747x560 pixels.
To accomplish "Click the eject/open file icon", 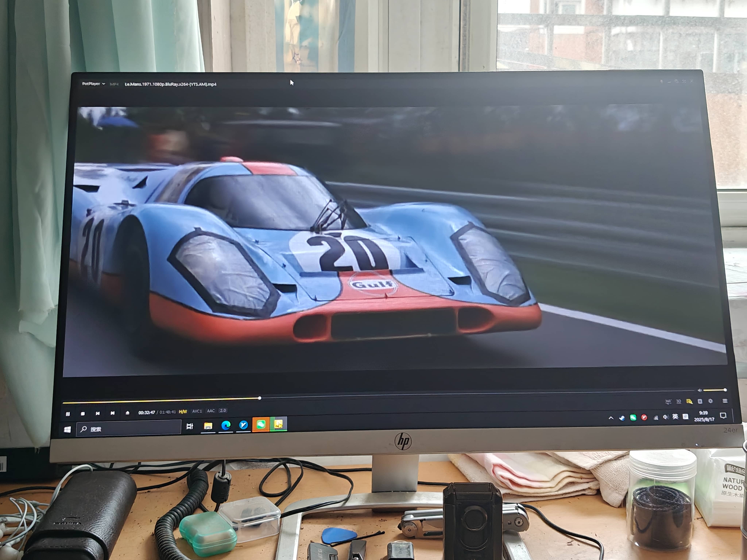I will coord(127,413).
